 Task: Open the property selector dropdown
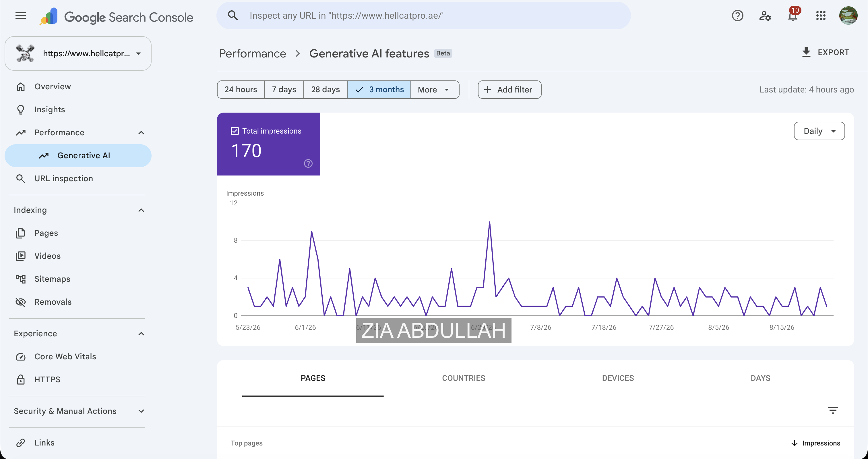(x=78, y=53)
